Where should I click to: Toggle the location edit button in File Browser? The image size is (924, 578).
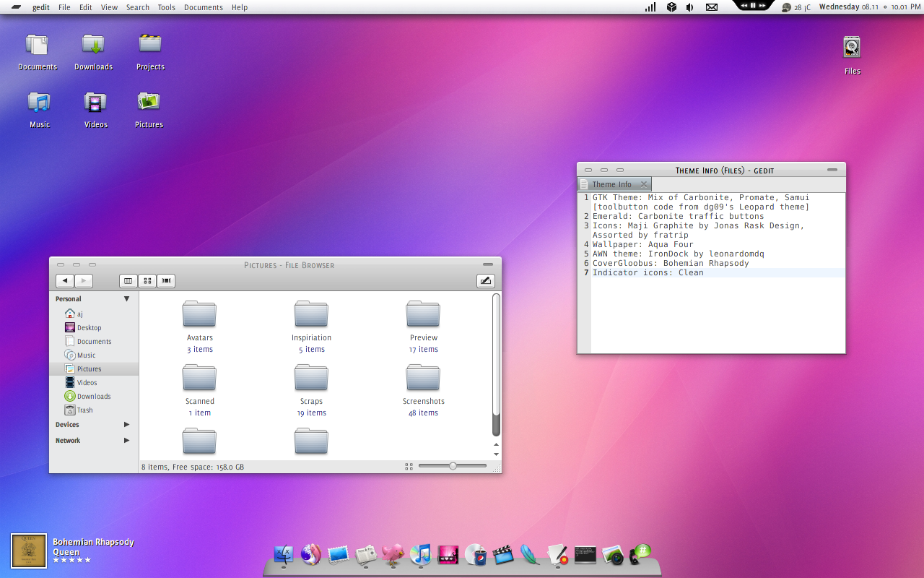coord(486,281)
